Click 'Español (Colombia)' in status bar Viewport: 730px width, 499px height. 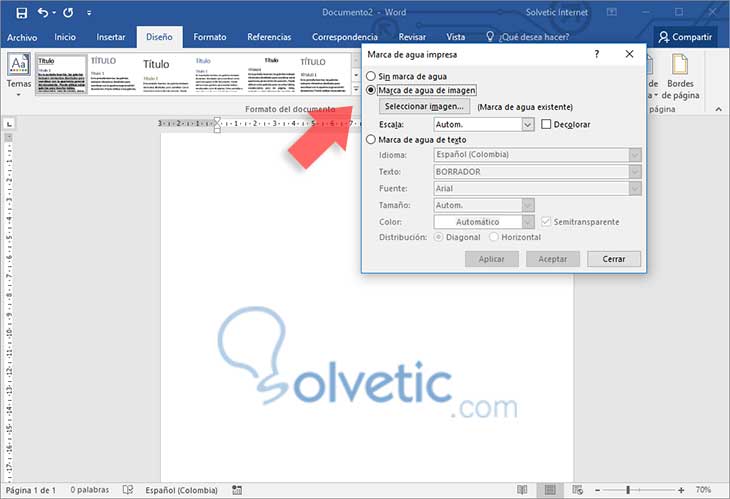(181, 490)
